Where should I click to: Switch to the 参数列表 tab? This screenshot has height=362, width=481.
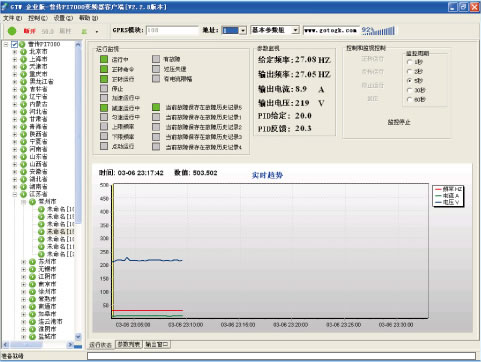pyautogui.click(x=129, y=344)
